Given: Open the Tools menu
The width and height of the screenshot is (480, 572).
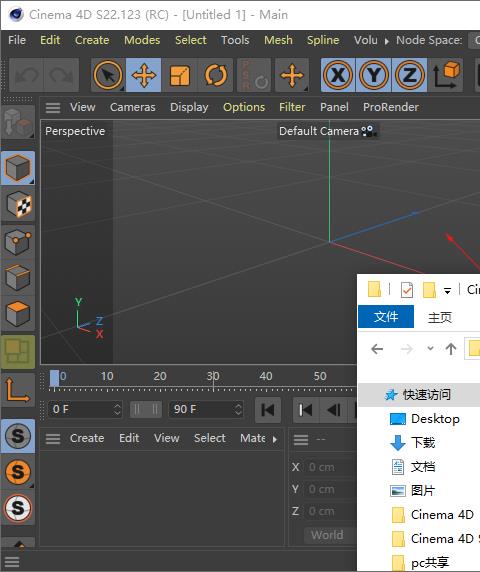Looking at the screenshot, I should tap(235, 40).
